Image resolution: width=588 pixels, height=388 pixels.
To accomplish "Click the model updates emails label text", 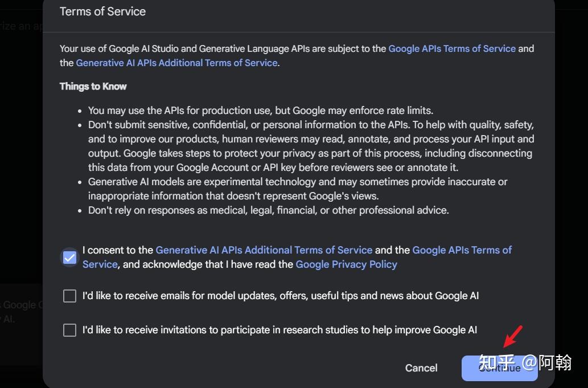I will (280, 296).
